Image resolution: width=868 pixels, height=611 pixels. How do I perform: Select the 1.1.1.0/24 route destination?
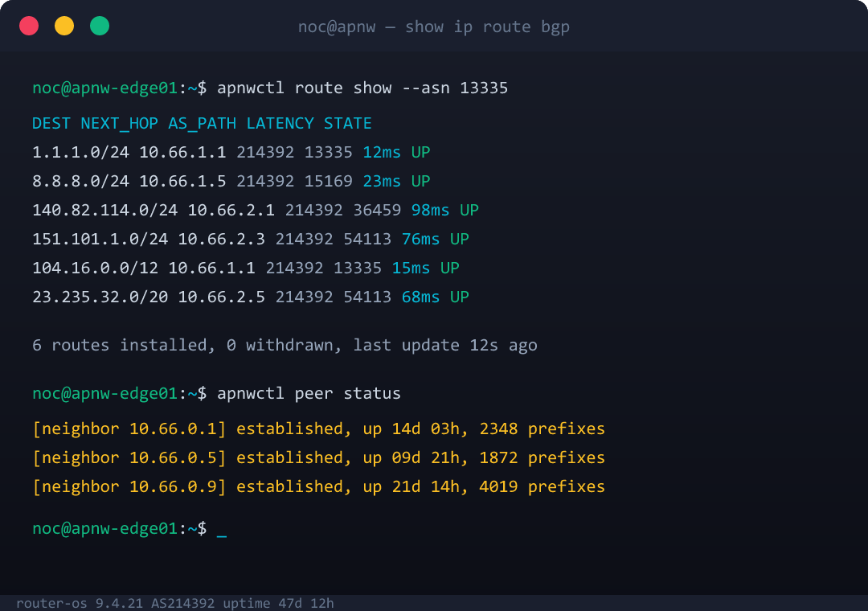click(81, 152)
